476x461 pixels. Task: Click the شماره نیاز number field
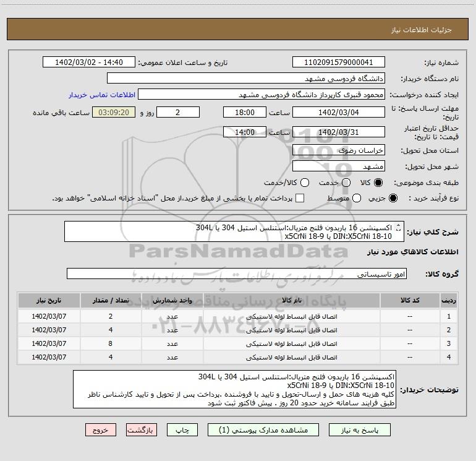coord(339,62)
